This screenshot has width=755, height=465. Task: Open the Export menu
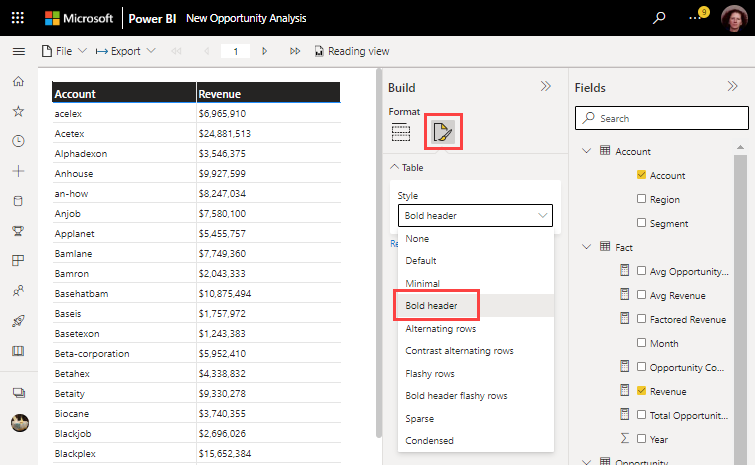coord(125,51)
